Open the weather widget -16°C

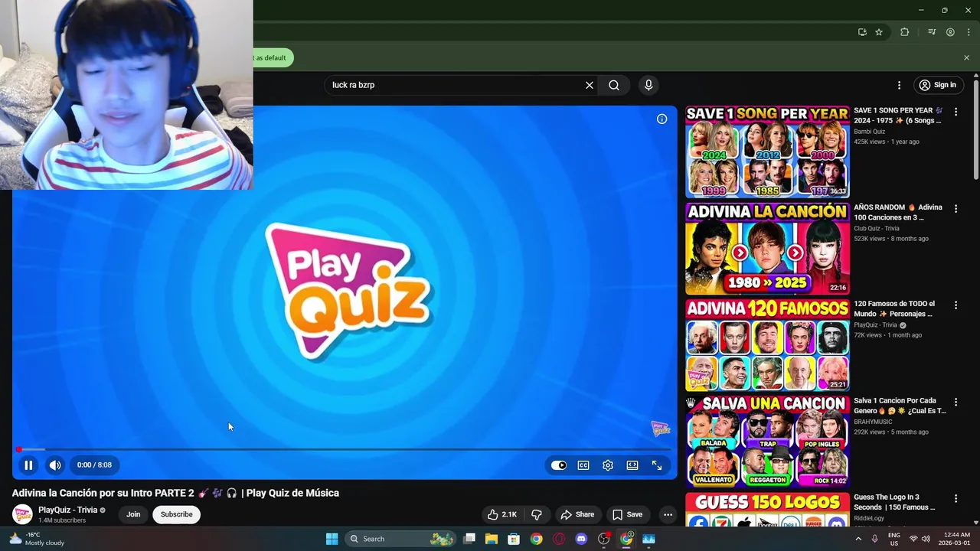pyautogui.click(x=36, y=539)
